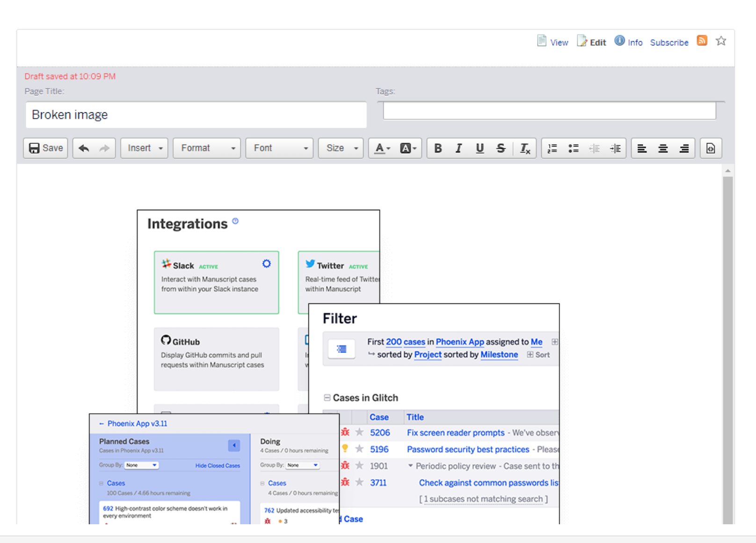The width and height of the screenshot is (756, 543).
Task: Star this page as favorite
Action: 721,41
